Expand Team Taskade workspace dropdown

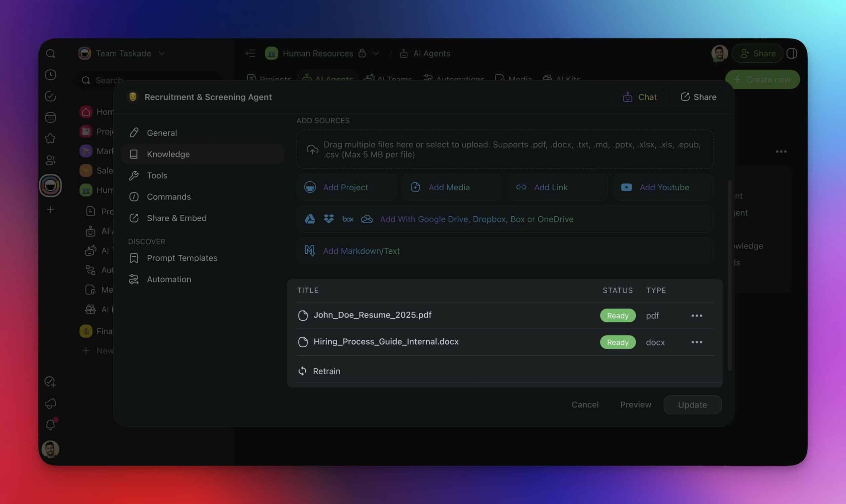[x=162, y=53]
